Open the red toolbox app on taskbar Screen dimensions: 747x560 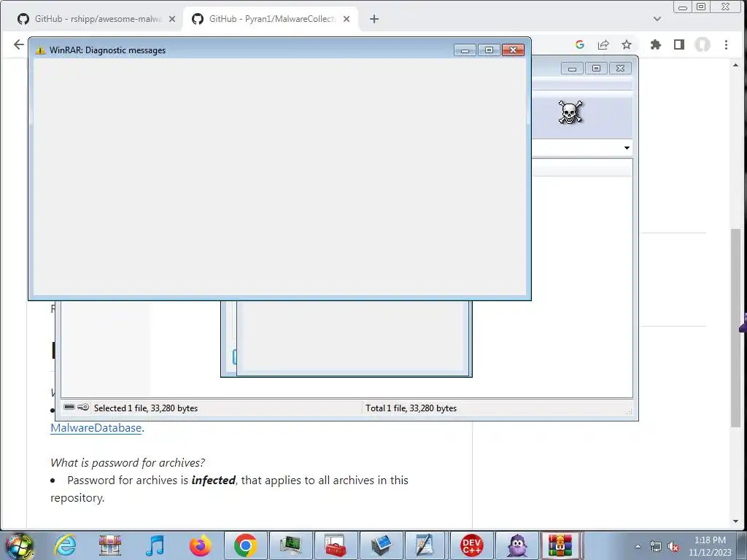coord(336,545)
